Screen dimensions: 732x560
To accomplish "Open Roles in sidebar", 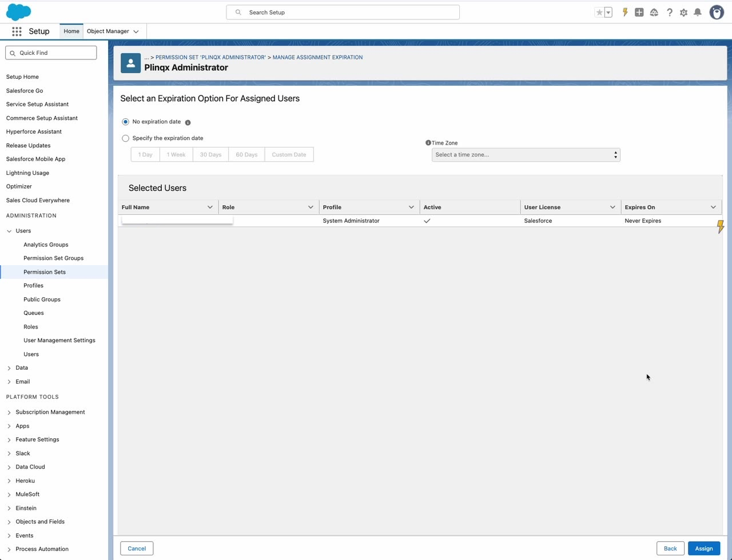I will [x=31, y=327].
